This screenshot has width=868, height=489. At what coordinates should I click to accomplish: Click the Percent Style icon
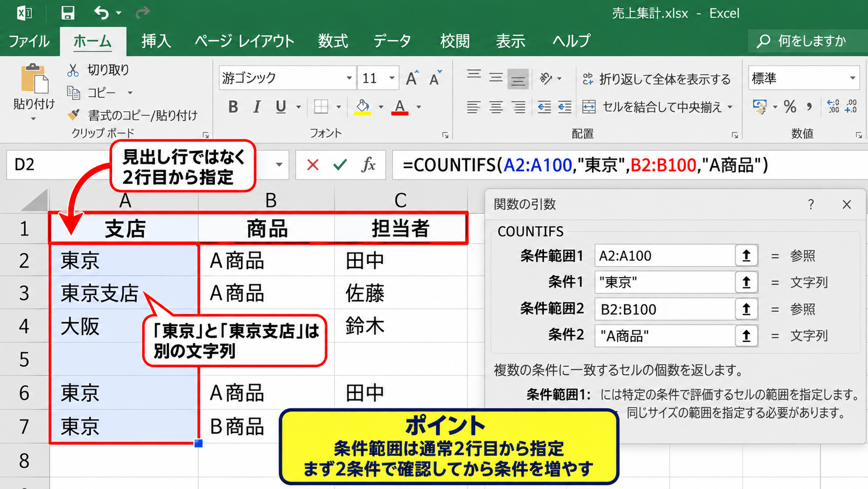click(x=790, y=107)
